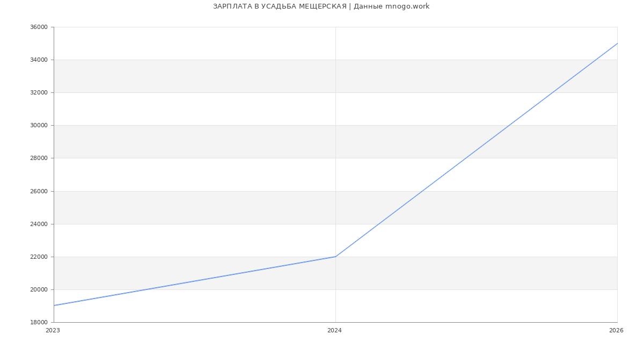Click the 2026 data point at 35000
This screenshot has width=644, height=349.
(617, 43)
